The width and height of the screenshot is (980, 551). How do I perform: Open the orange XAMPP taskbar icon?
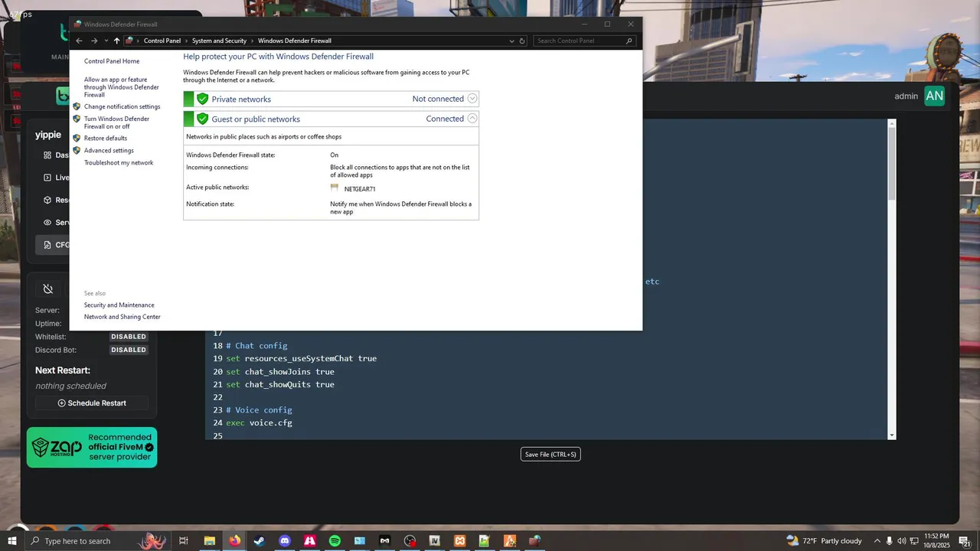click(x=459, y=541)
